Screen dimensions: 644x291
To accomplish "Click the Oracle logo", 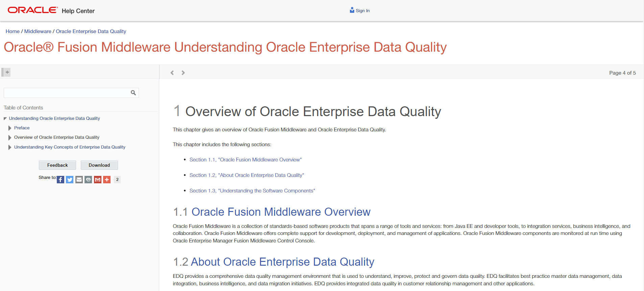I will click(32, 10).
